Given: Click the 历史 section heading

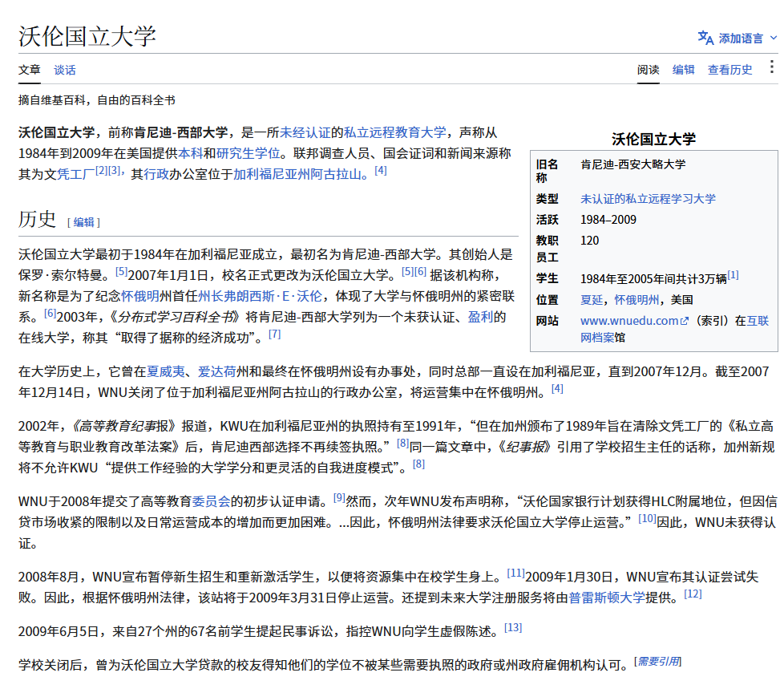Looking at the screenshot, I should point(37,220).
